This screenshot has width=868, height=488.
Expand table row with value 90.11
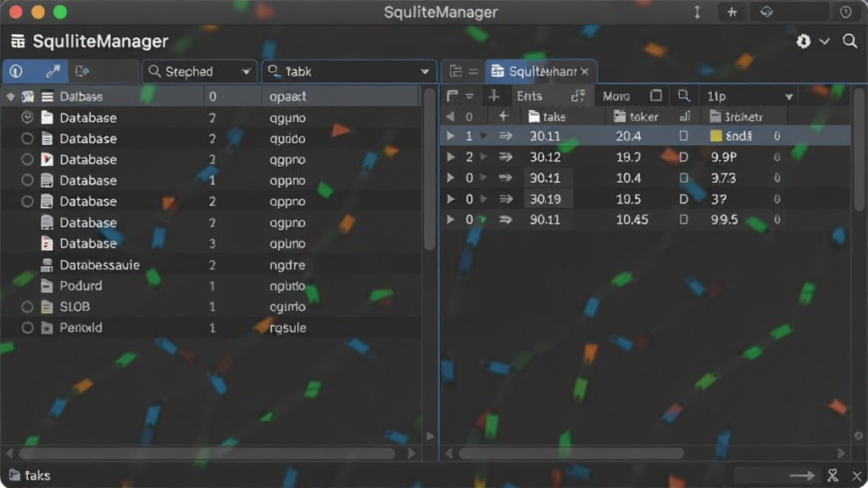(x=451, y=219)
